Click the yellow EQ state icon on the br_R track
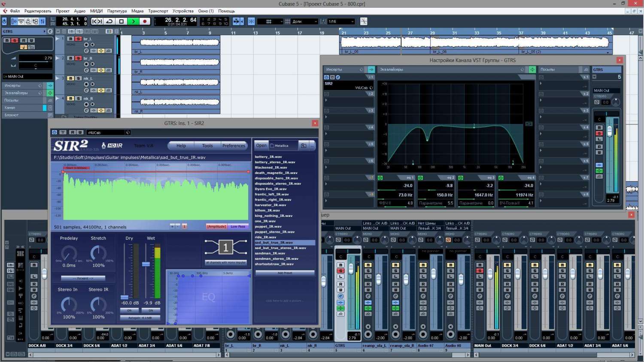644x362 pixels. [101, 70]
